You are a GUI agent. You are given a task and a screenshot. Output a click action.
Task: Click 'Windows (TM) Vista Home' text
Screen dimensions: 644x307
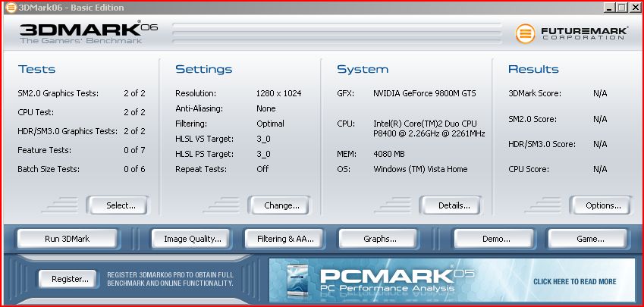click(x=420, y=169)
